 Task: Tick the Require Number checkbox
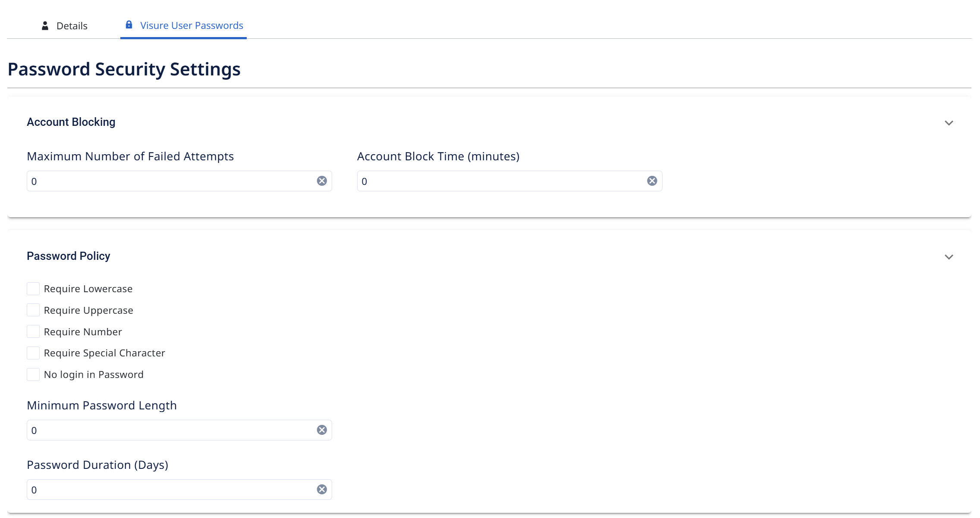[x=33, y=332]
